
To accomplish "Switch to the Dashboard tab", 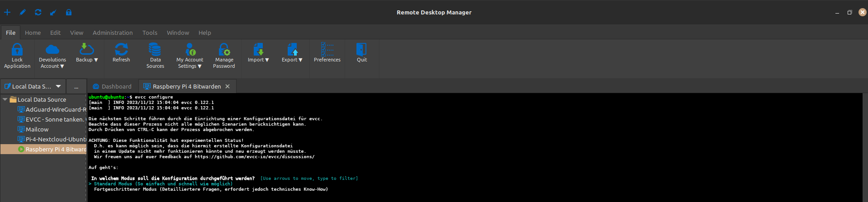I will tap(112, 86).
